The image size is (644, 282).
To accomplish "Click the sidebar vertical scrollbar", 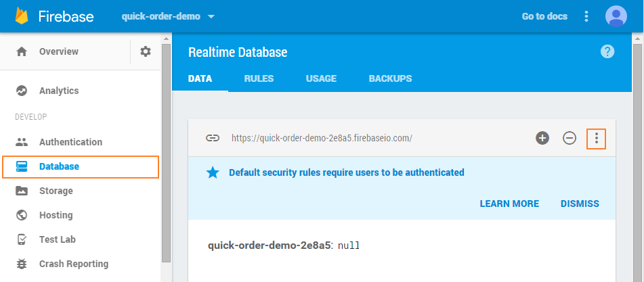I will pos(166,154).
